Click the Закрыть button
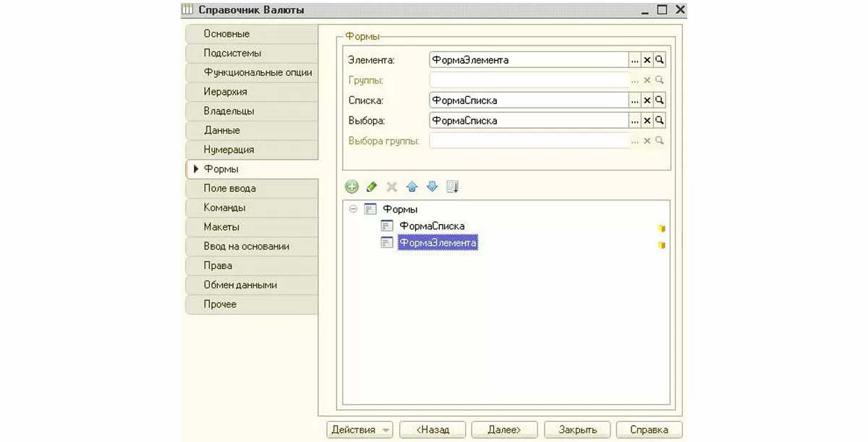This screenshot has width=868, height=442. coord(577,430)
